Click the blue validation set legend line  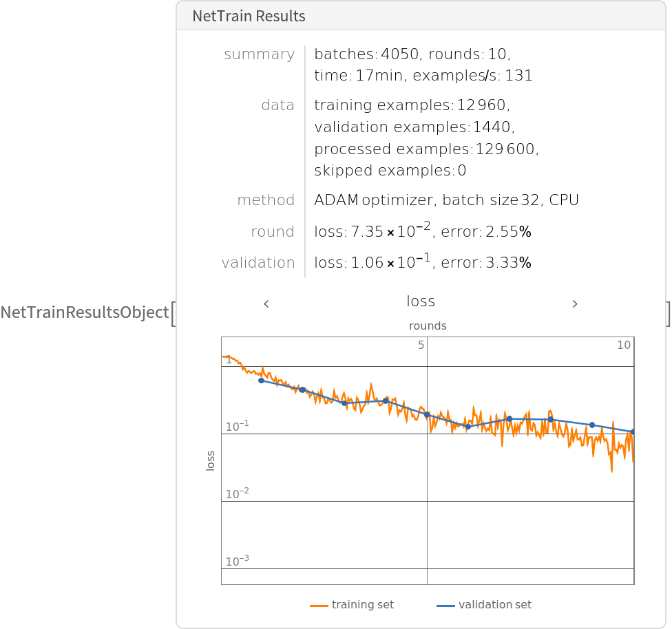point(445,606)
